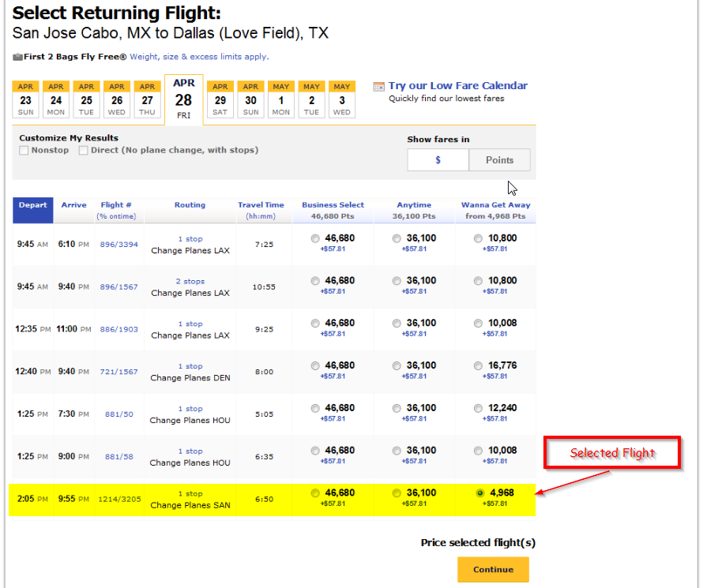Viewport: 703px width, 588px height.
Task: Open flight number 881/58 link
Action: (118, 457)
